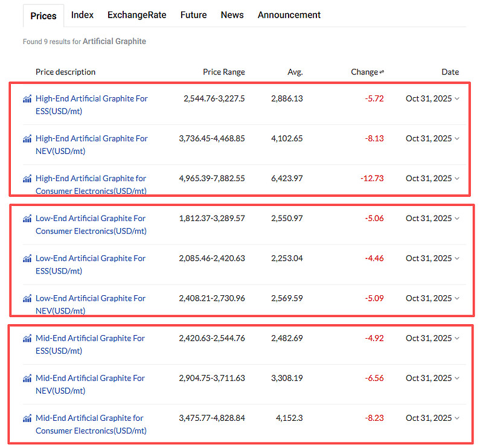Select the Announcement tab
Screen dimensions: 483x448
pos(289,14)
